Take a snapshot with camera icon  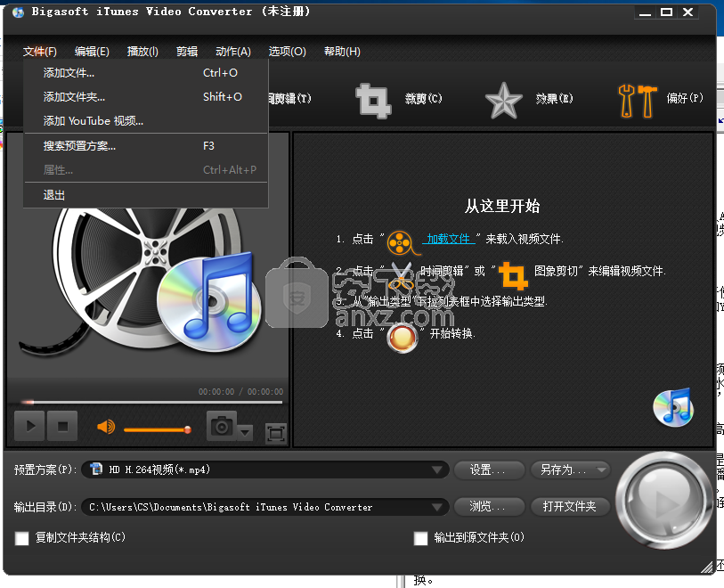pyautogui.click(x=222, y=426)
